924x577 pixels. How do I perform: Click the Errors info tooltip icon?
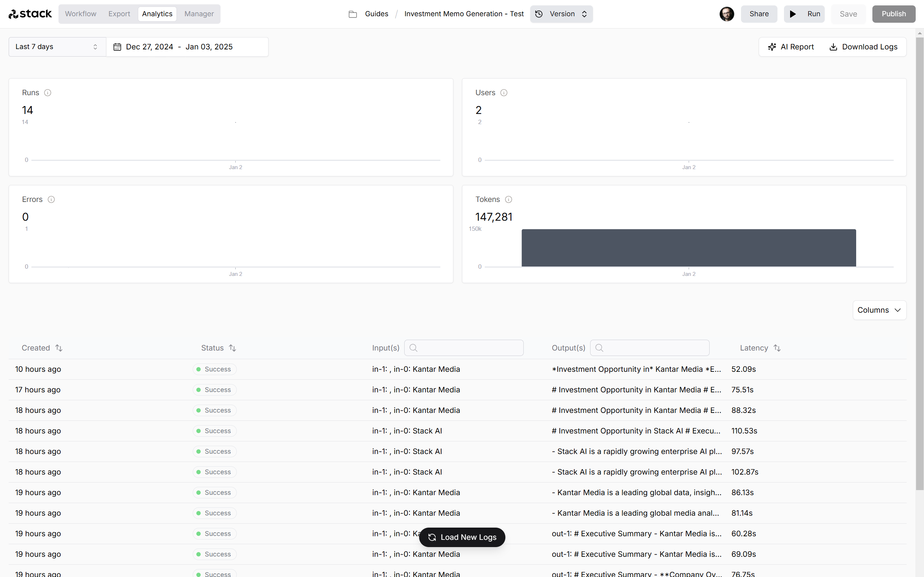[51, 199]
